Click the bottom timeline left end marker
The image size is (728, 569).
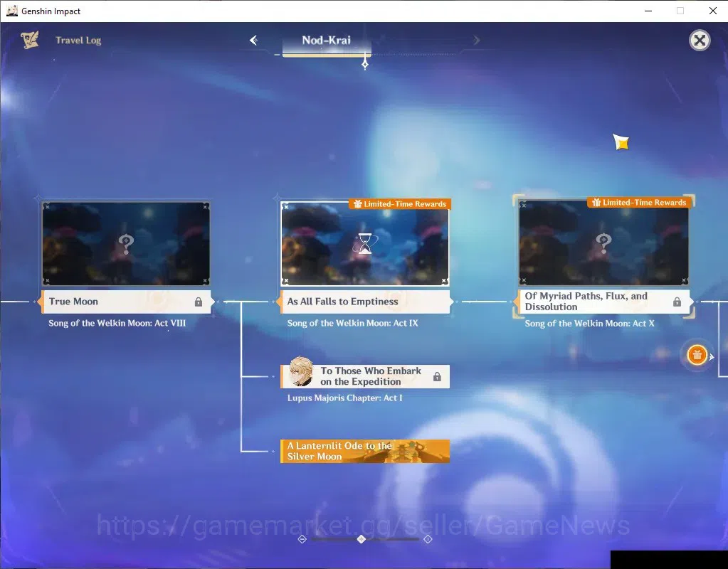[302, 539]
